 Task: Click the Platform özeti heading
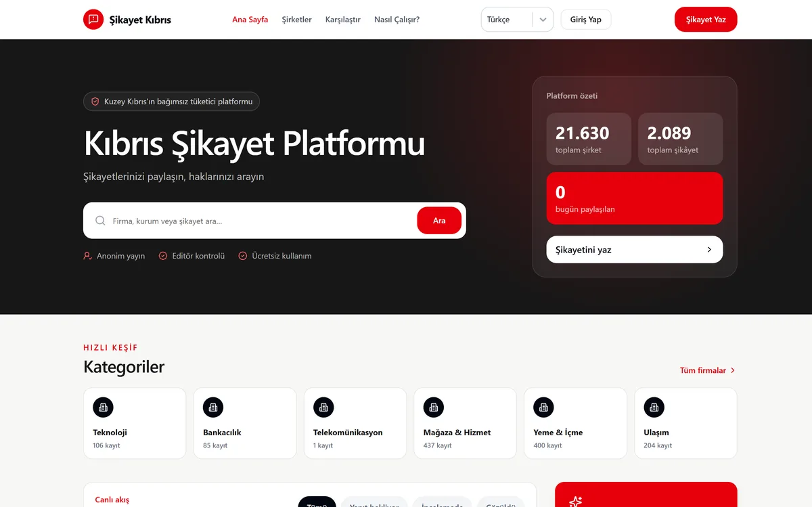pyautogui.click(x=572, y=96)
